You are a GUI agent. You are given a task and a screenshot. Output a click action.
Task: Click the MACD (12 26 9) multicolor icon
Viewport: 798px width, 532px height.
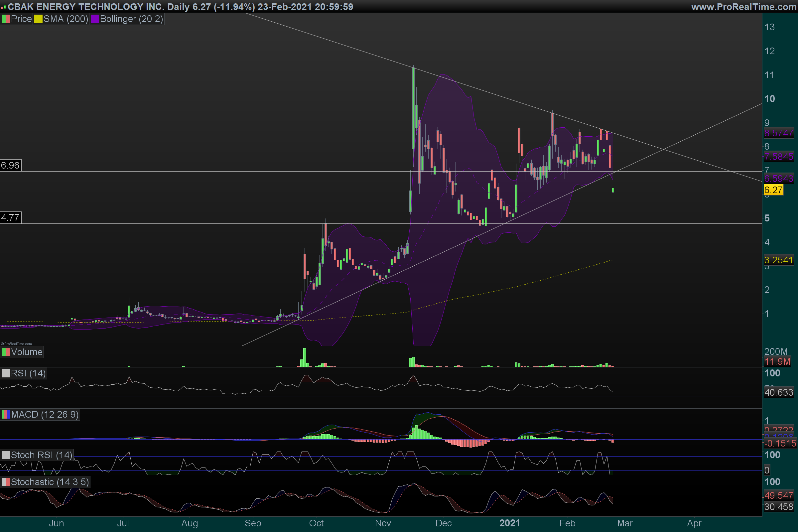pyautogui.click(x=6, y=414)
